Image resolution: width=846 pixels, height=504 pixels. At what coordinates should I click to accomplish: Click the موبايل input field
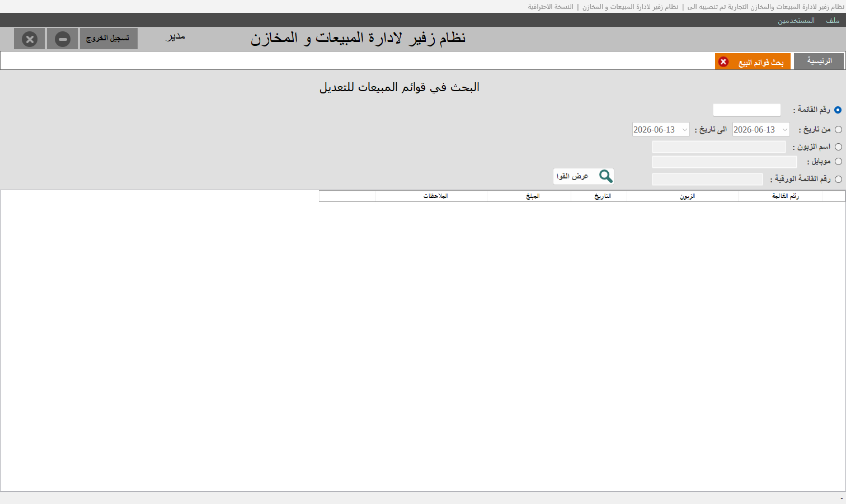(724, 162)
